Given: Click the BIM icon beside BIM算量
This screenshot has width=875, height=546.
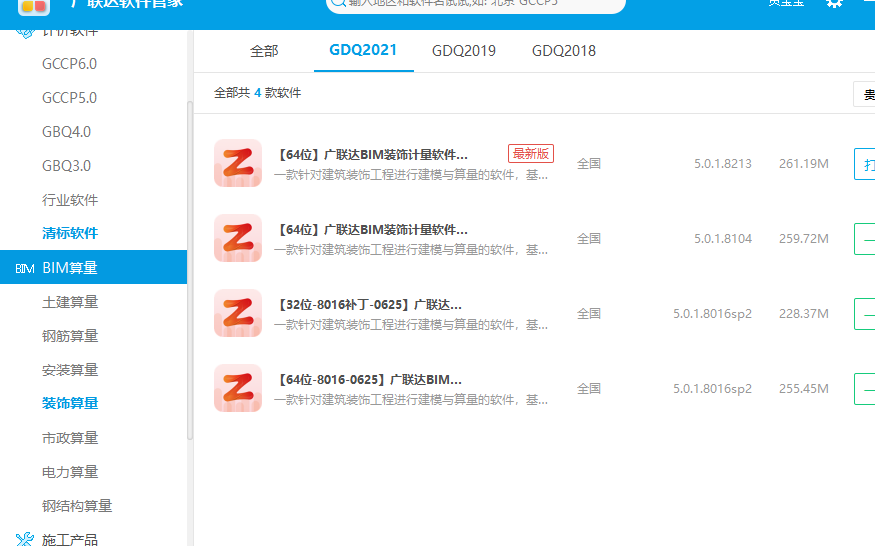Looking at the screenshot, I should pos(25,269).
